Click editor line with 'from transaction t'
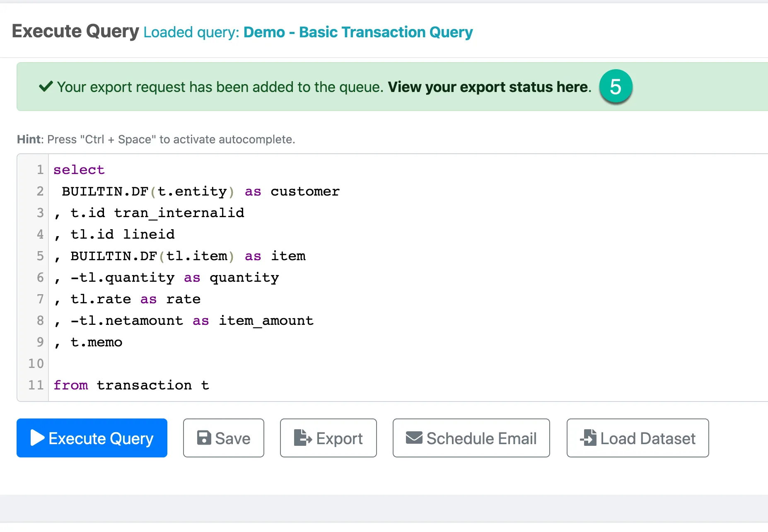This screenshot has width=768, height=532. 131,385
